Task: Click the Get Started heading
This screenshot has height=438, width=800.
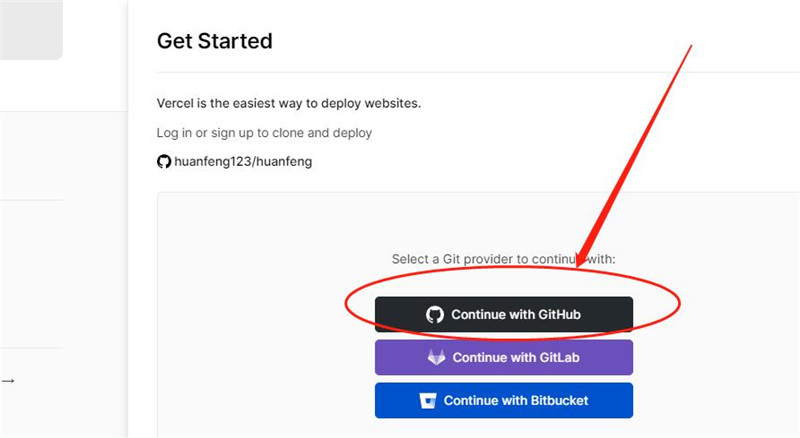Action: pos(215,41)
